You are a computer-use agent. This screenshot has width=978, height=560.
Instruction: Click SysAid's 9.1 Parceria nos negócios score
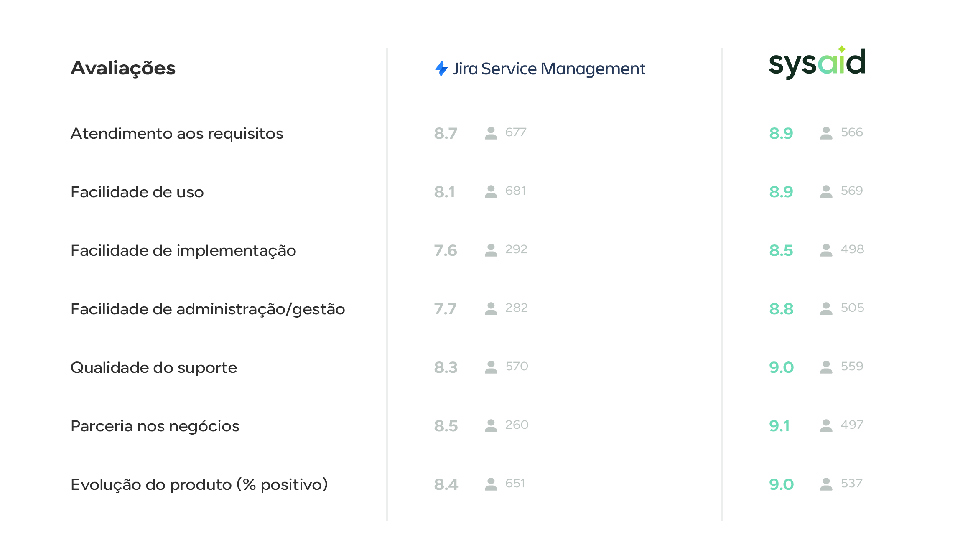[779, 426]
